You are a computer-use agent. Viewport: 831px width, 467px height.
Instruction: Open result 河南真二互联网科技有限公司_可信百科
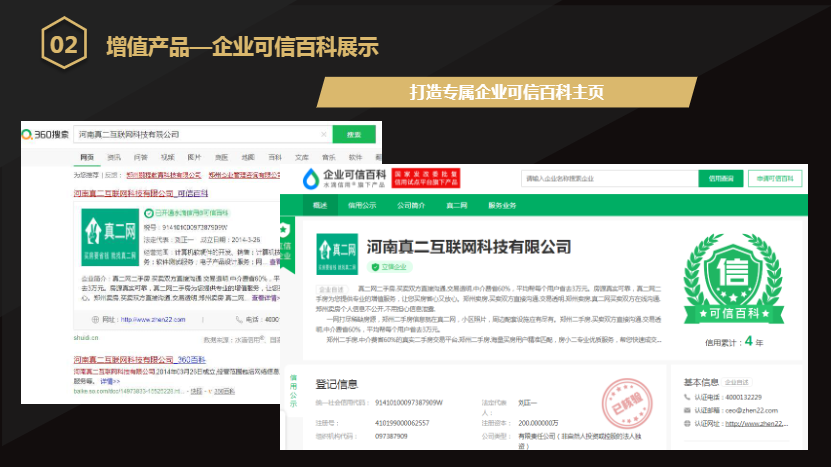pos(141,193)
